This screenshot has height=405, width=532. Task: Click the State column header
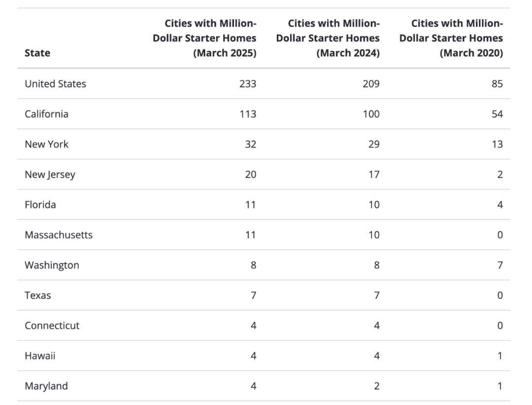coord(37,53)
